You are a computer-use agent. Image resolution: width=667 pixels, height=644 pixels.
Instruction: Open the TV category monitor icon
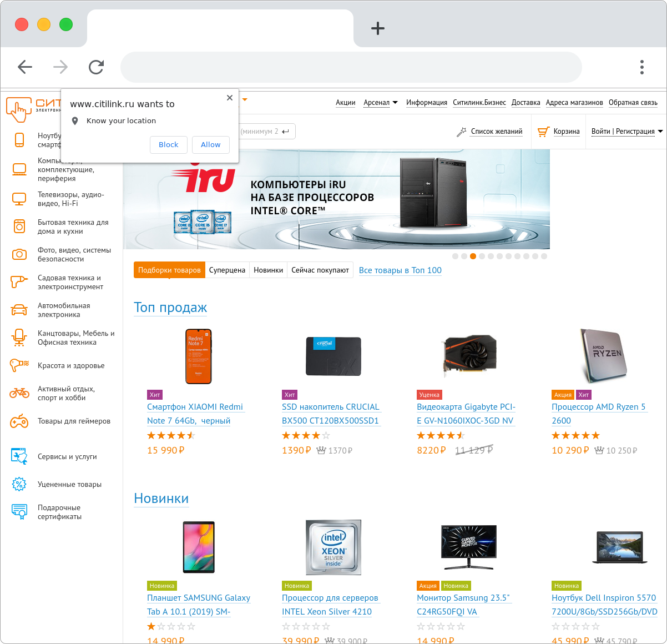[x=19, y=199]
